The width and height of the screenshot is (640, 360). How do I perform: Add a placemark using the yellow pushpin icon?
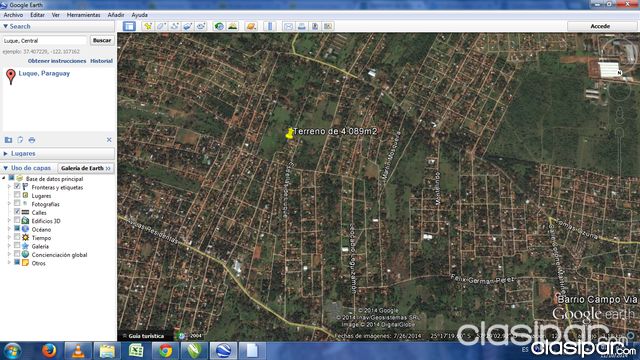tap(148, 26)
